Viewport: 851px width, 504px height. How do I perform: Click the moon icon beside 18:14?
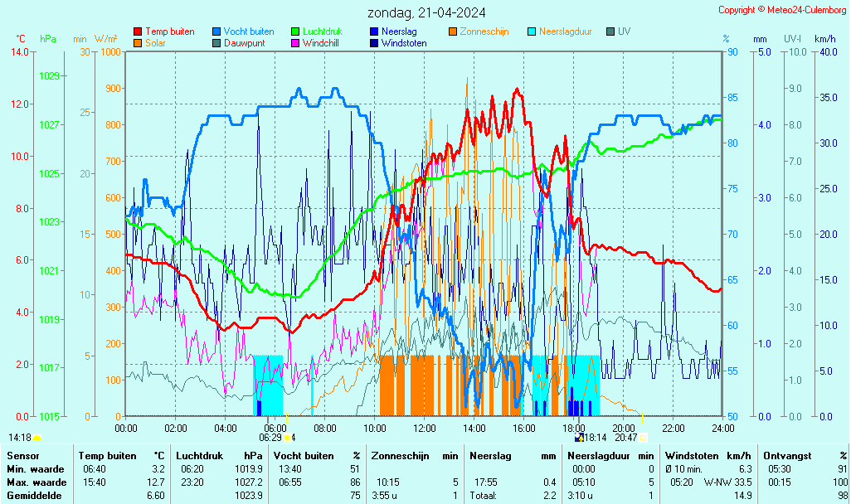coord(578,438)
